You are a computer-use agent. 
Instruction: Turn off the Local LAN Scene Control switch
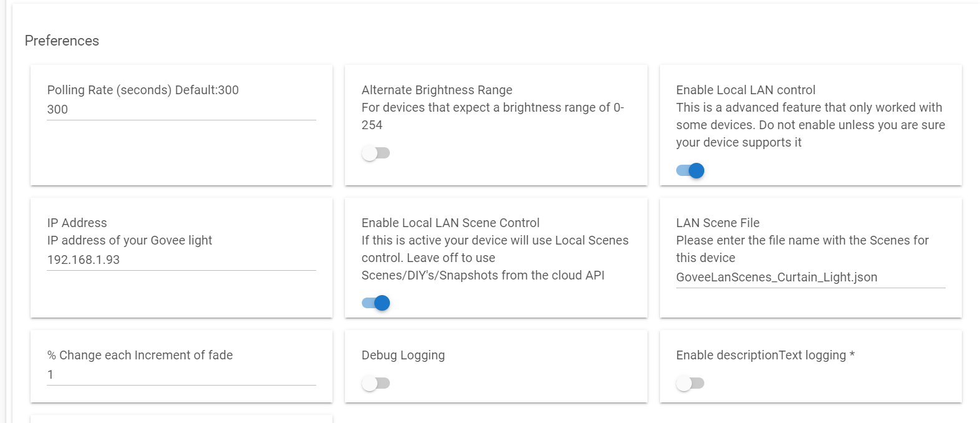pos(376,303)
